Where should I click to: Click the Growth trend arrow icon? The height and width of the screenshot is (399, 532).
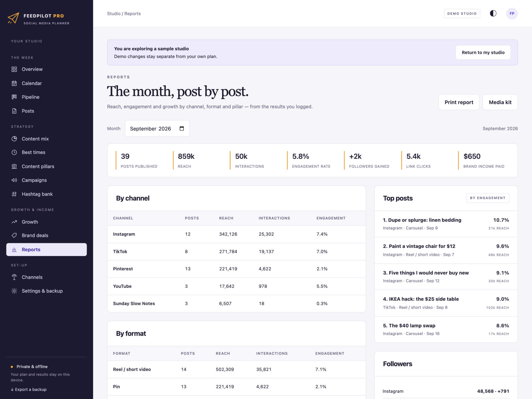coord(14,222)
